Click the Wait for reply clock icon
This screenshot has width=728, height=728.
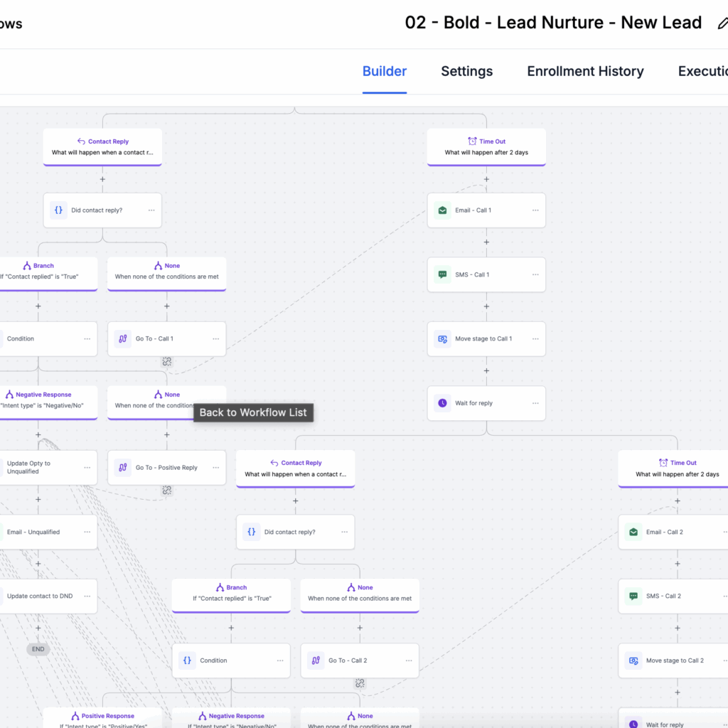pyautogui.click(x=442, y=403)
